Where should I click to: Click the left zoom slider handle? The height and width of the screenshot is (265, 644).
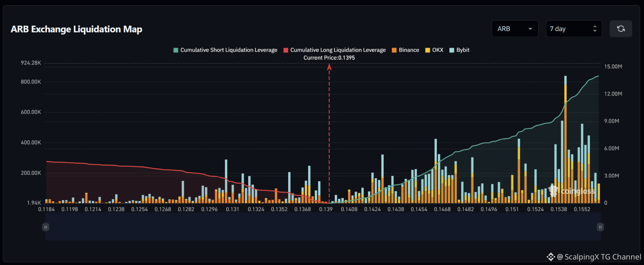tap(46, 227)
